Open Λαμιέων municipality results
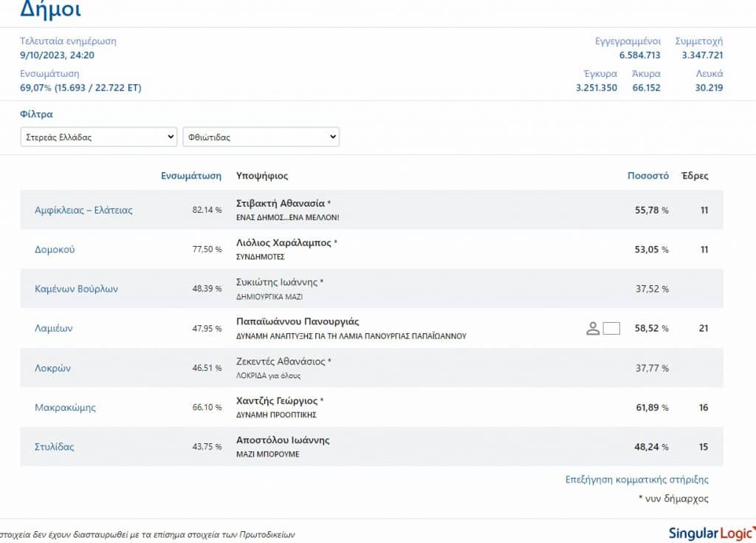 pyautogui.click(x=53, y=328)
